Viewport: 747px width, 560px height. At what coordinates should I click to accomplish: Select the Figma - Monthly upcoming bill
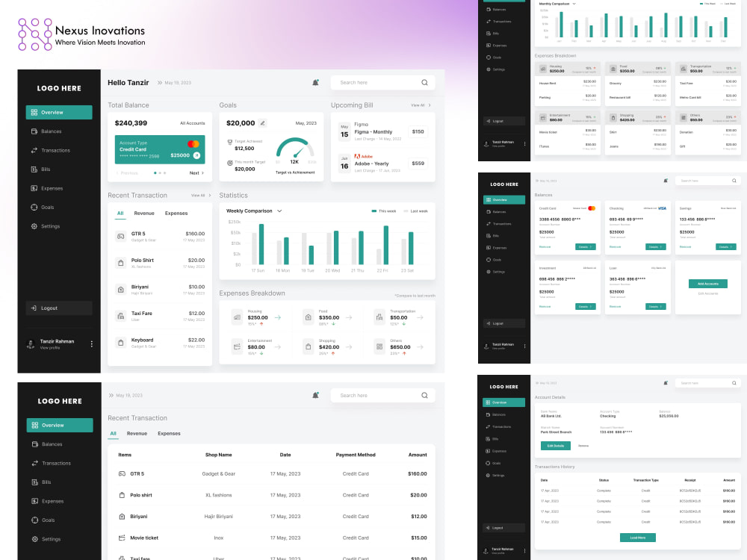tap(383, 131)
